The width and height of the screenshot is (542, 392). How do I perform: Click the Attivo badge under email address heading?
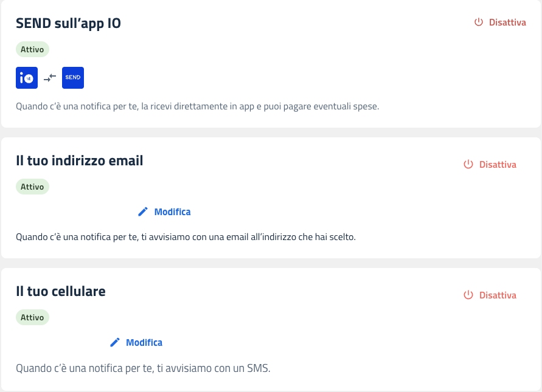pyautogui.click(x=32, y=187)
